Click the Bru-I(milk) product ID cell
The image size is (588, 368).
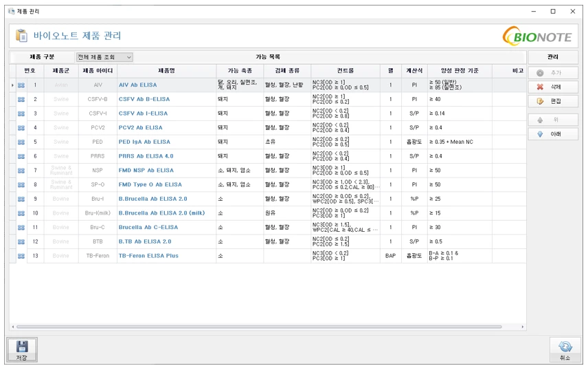pos(98,214)
